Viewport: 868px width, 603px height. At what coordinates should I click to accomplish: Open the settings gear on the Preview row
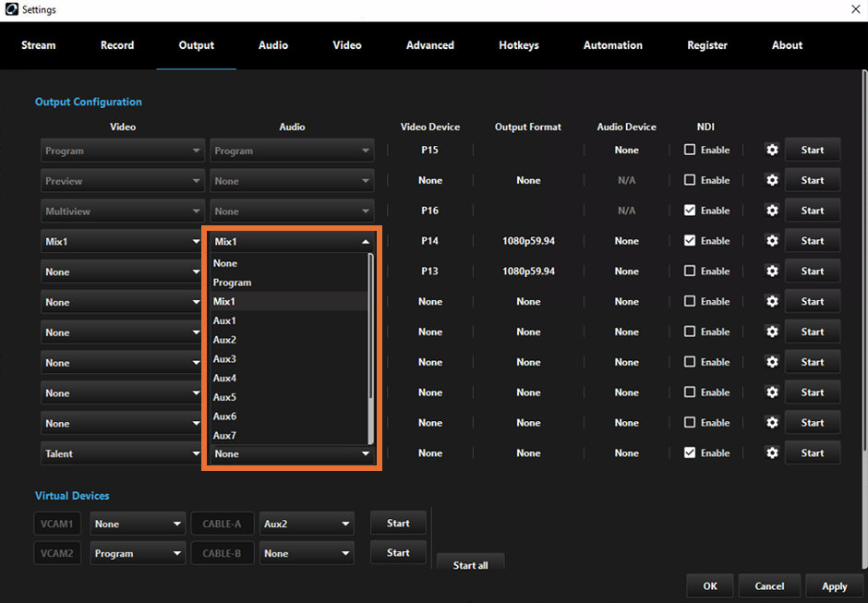(771, 180)
